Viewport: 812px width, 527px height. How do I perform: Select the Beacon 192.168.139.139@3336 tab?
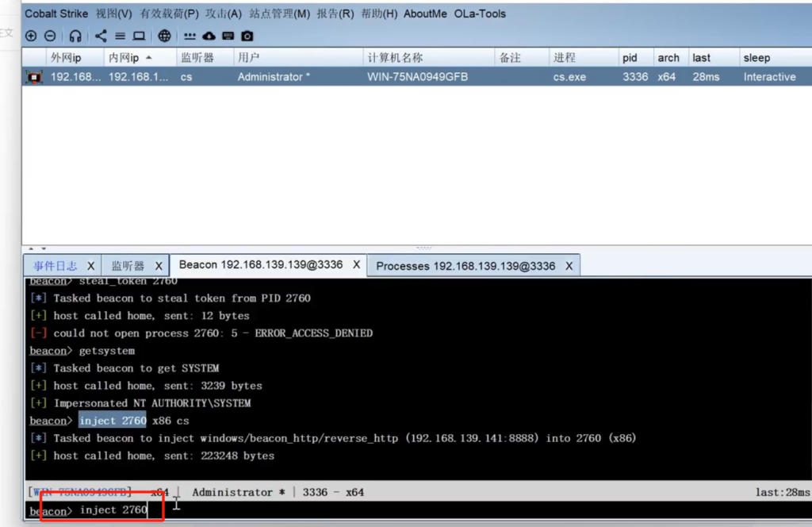261,265
